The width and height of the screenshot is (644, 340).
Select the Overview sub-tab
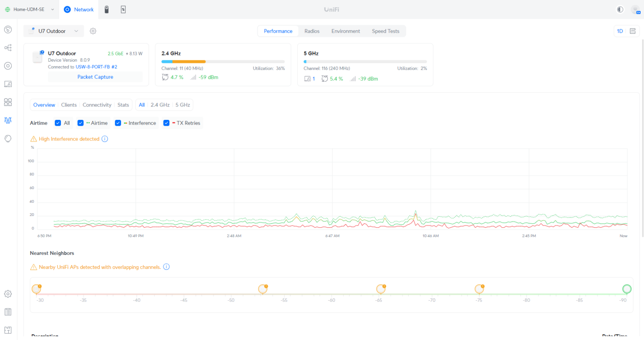click(44, 105)
